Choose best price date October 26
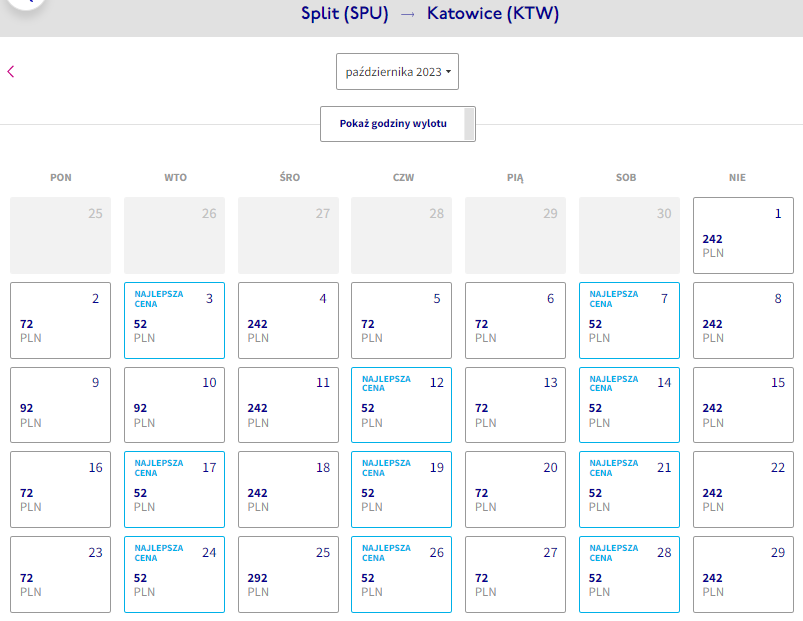Screen dimensions: 803x621 402,574
